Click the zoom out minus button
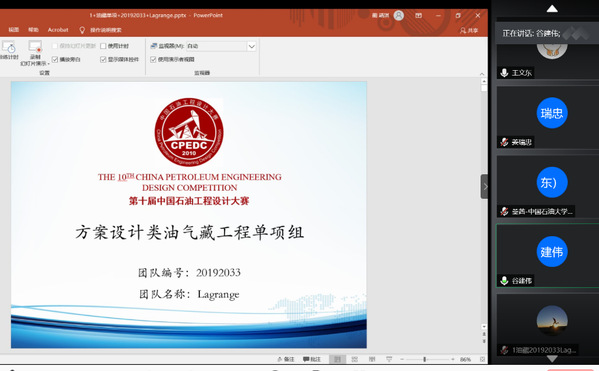The height and width of the screenshot is (371, 599). pos(402,359)
